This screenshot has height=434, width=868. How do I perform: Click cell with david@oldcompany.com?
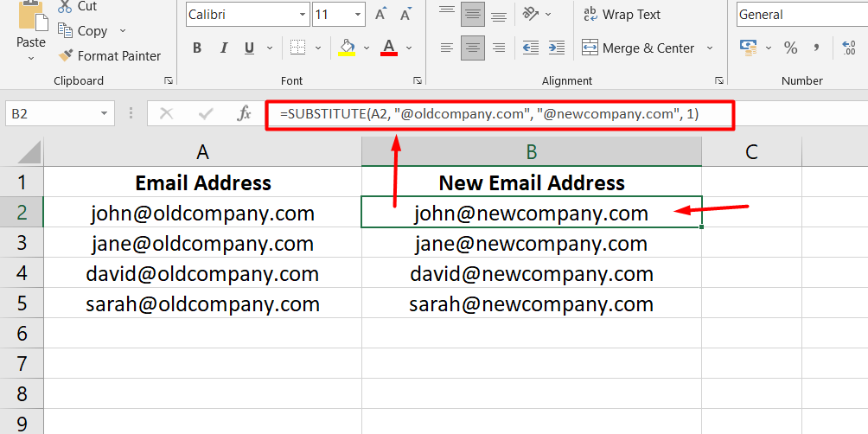[x=202, y=273]
